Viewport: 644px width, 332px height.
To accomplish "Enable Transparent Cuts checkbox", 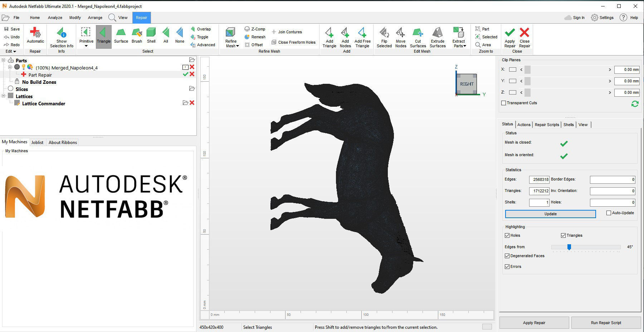I will (x=504, y=103).
